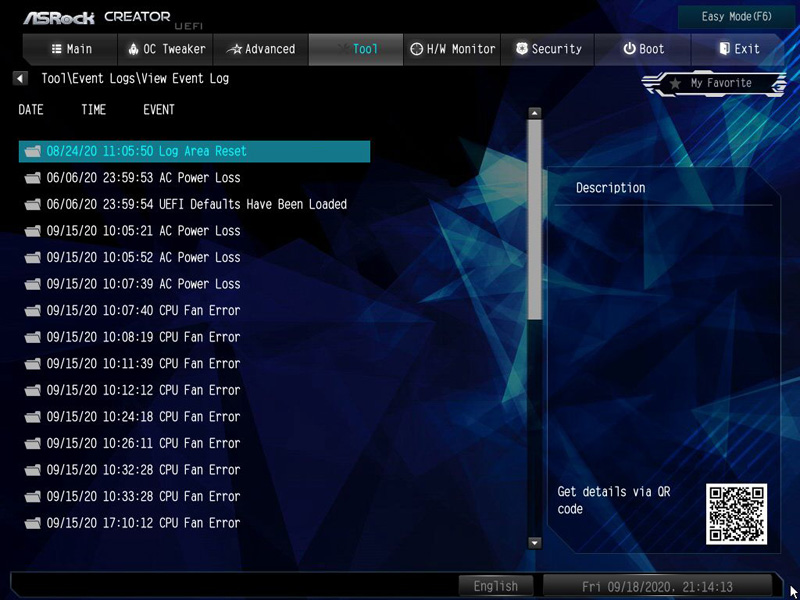Screen dimensions: 800x600
Task: Select the 10:24:18 CPU Fan Error entry
Action: 194,417
